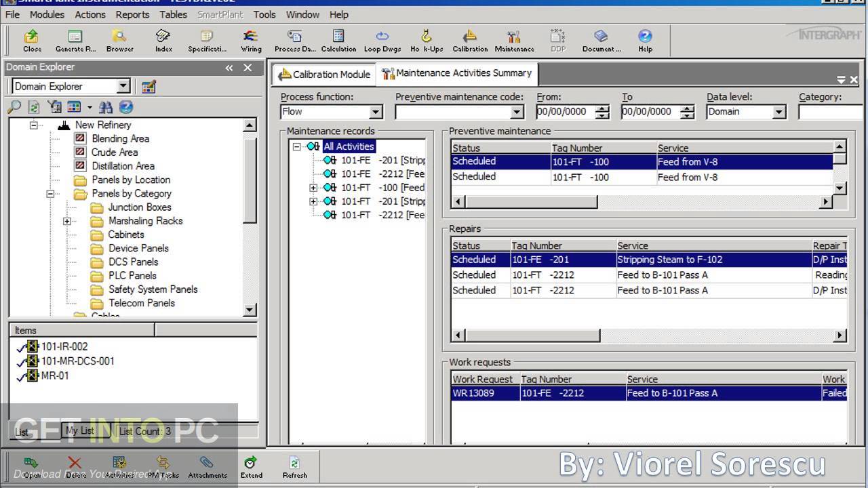Viewport: 868px width, 488px height.
Task: Click the binoculars search icon in Domain Explorer
Action: (x=106, y=107)
